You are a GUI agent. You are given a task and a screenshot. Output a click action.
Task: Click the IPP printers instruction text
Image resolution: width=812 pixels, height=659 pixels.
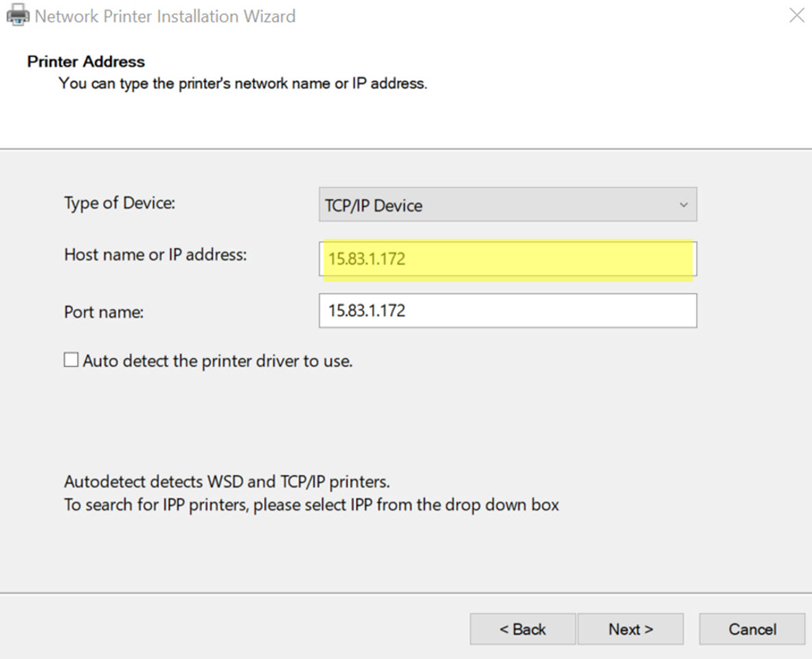(x=311, y=504)
